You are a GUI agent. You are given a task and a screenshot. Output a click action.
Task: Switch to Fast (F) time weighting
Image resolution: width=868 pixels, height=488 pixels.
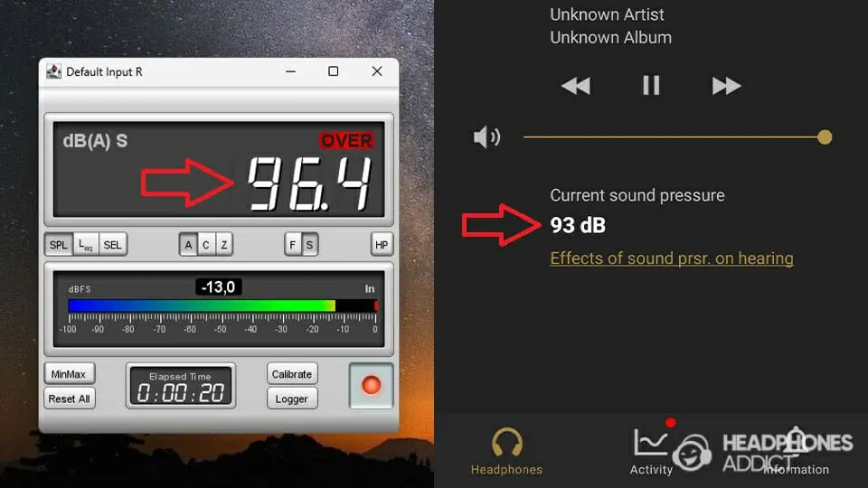[293, 245]
